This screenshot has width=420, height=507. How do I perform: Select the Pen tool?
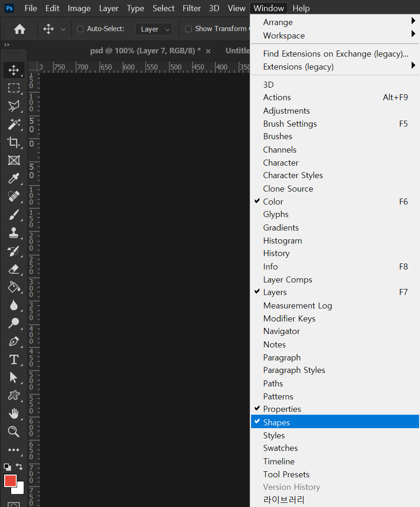pos(13,341)
